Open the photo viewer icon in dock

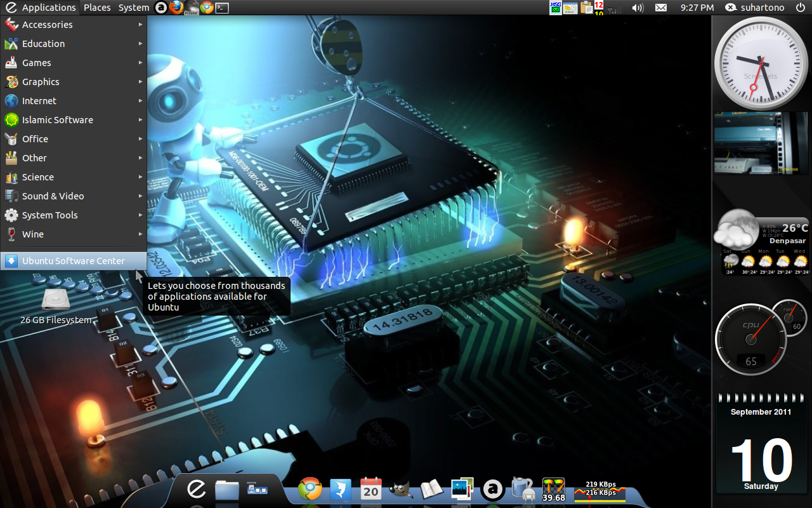[462, 489]
